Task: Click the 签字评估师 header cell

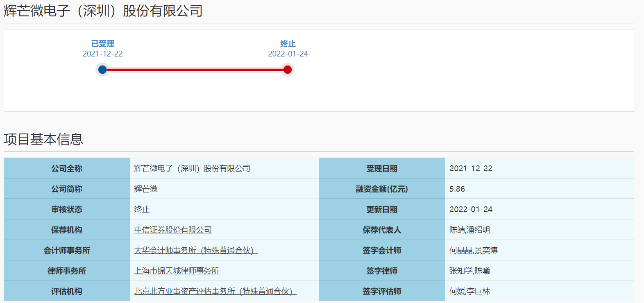Action: (x=382, y=291)
